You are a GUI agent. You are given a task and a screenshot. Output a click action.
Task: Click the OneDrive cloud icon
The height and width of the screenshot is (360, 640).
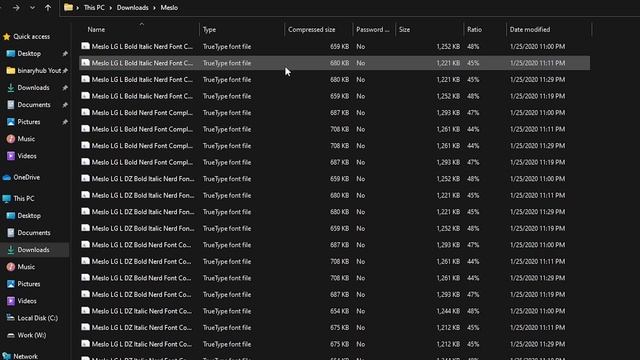tap(7, 178)
